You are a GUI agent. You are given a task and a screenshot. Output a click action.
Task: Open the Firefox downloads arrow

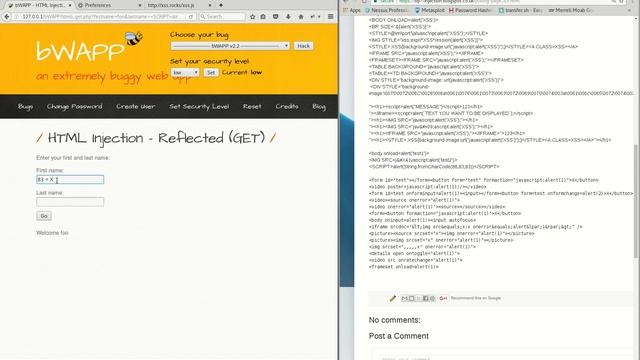[288, 17]
